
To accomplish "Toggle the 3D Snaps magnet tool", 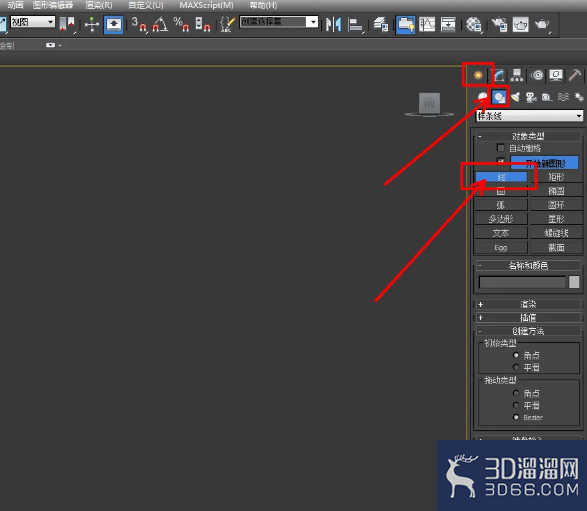I will [x=139, y=24].
